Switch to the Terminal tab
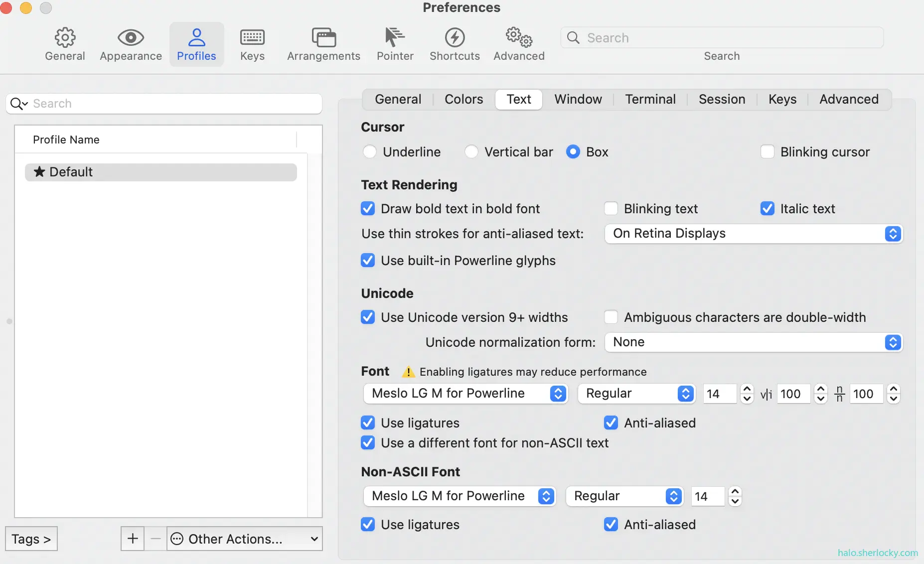924x564 pixels. 650,99
